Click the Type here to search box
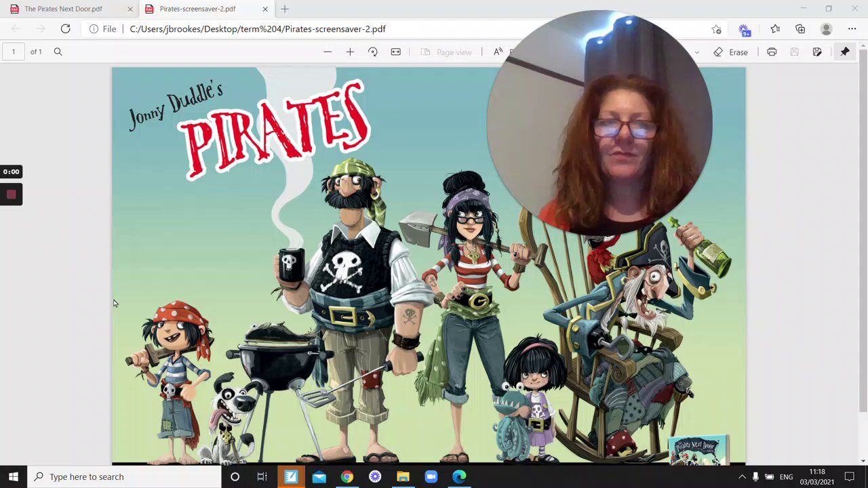The width and height of the screenshot is (868, 488). 125,476
